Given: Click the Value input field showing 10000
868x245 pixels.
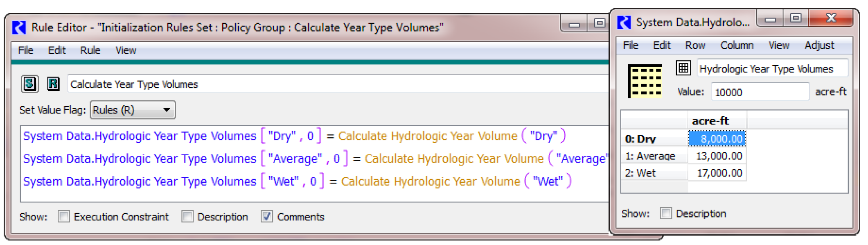Looking at the screenshot, I should [760, 92].
